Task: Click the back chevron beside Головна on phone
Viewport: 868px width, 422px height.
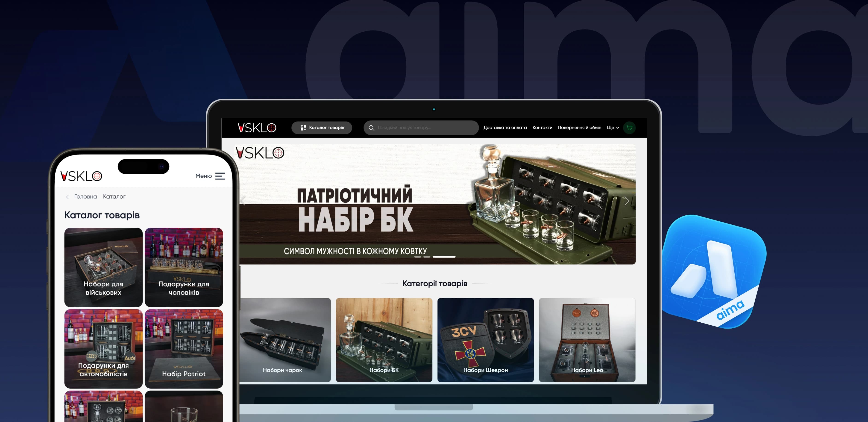Action: [x=67, y=197]
